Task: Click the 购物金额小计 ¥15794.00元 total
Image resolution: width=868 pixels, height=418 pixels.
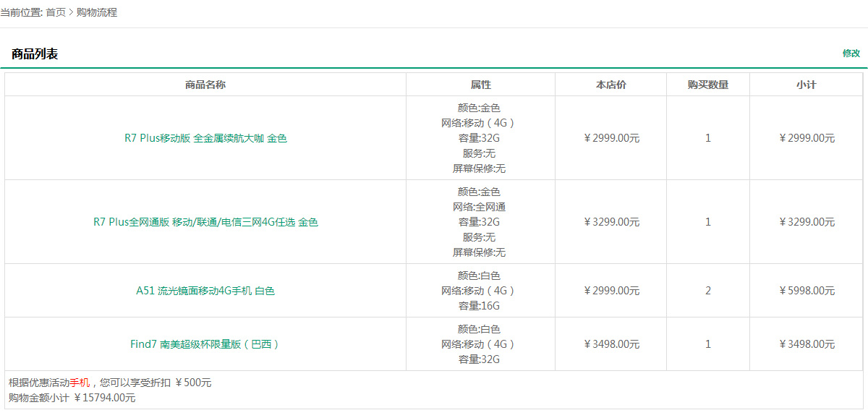Action: pos(72,398)
